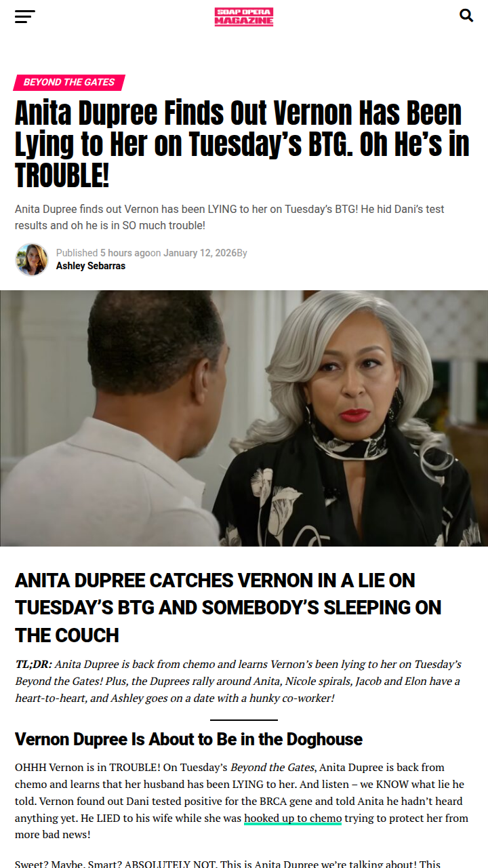Follow the 'hooked up to chemo' link
This screenshot has width=488, height=868.
click(x=293, y=818)
